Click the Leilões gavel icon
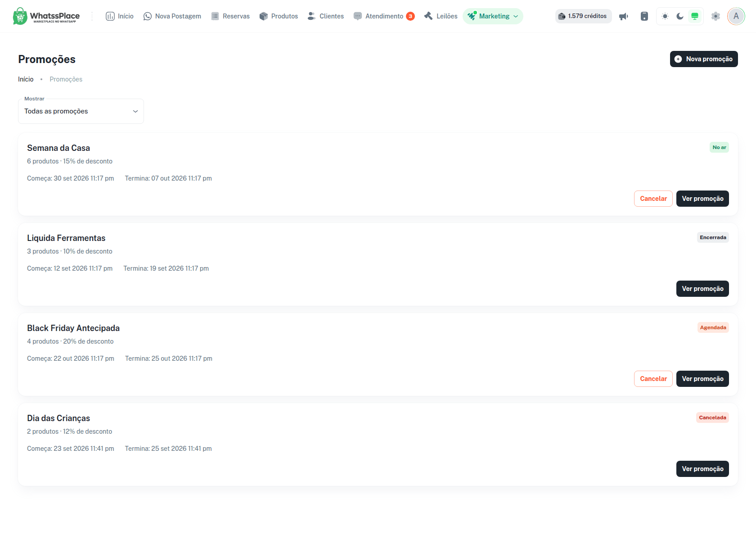 [428, 16]
